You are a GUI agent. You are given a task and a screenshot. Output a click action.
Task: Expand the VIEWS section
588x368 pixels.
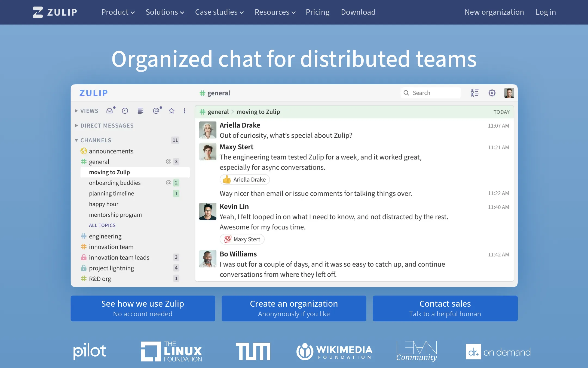pyautogui.click(x=87, y=111)
